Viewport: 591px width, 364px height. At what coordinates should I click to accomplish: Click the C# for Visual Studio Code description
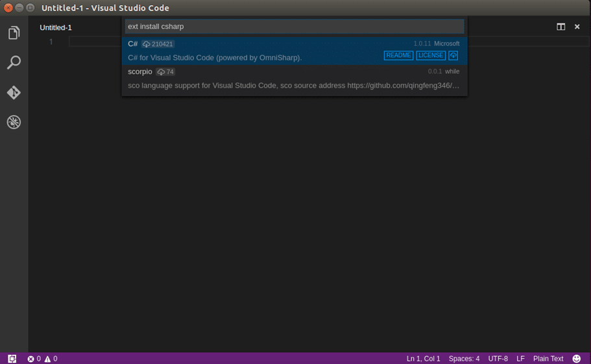(215, 58)
